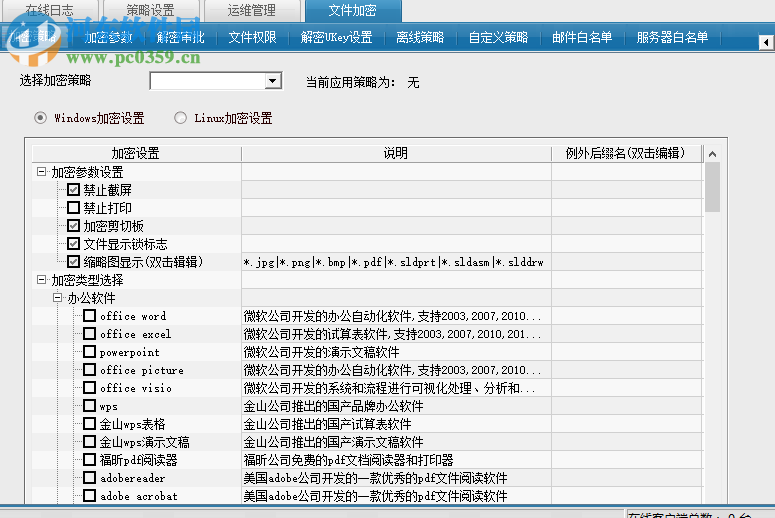Uncheck the 禁止截屏 checkbox
Screen dimensions: 775x518
73,190
